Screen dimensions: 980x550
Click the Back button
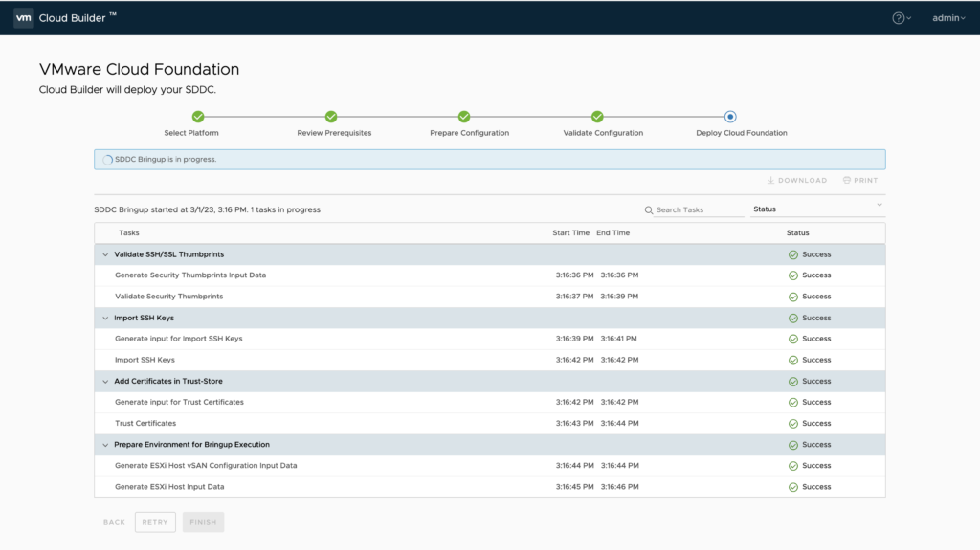(x=114, y=522)
